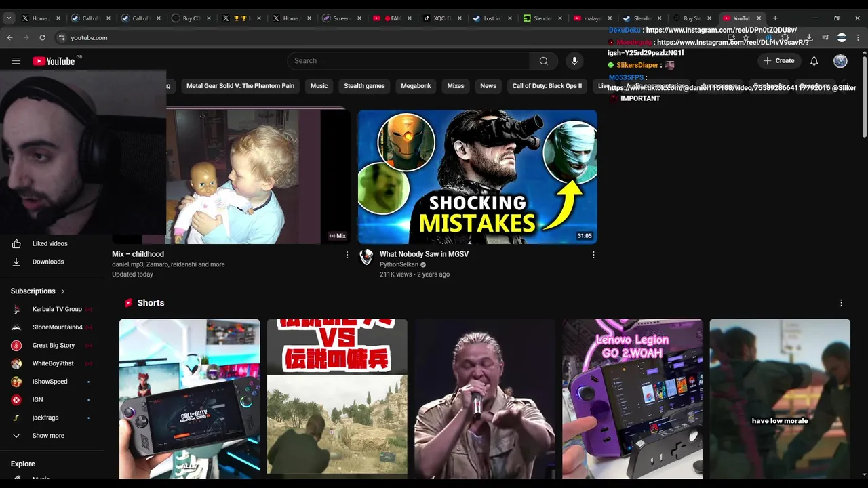Click the magnifier search button
Viewport: 868px width, 488px height.
click(544, 61)
